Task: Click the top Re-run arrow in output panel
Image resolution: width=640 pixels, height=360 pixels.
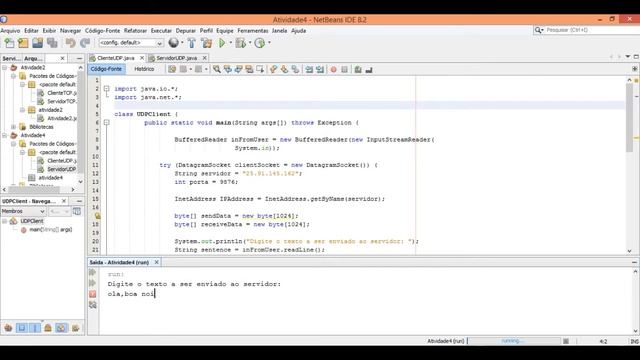Action: [x=93, y=272]
